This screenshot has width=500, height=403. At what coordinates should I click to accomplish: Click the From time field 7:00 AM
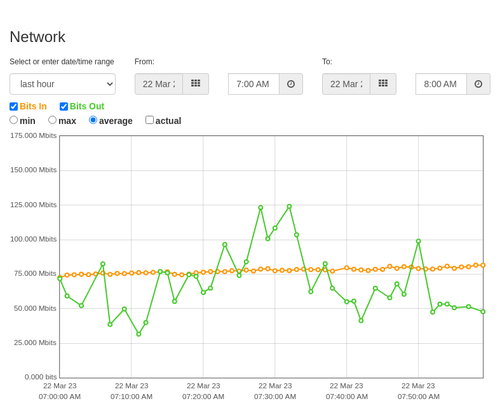click(x=254, y=84)
